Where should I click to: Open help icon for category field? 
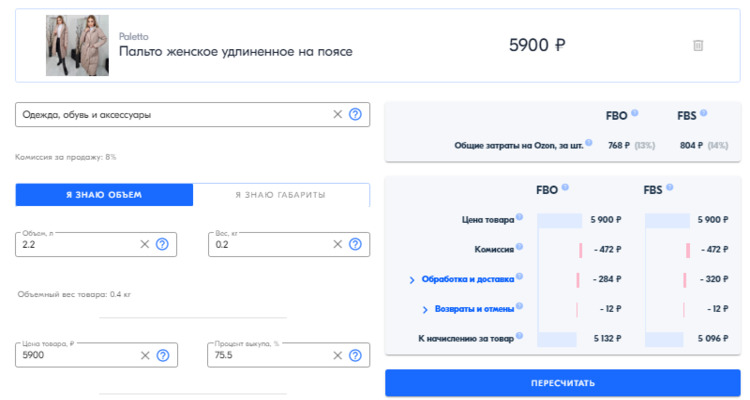pyautogui.click(x=355, y=114)
